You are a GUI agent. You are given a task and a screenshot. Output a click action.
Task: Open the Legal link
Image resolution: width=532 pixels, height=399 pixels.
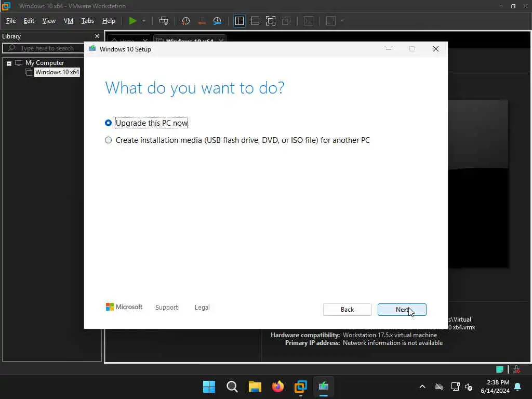coord(202,308)
